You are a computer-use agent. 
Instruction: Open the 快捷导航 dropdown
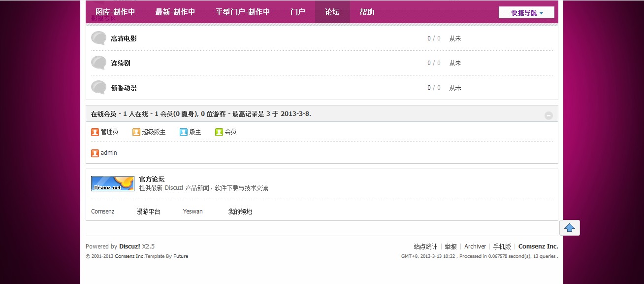(526, 12)
